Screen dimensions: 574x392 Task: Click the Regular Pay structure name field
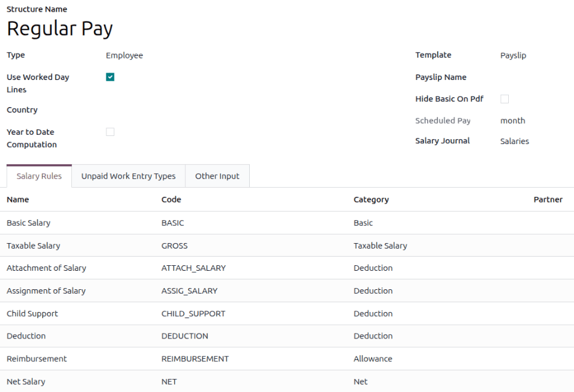coord(60,28)
